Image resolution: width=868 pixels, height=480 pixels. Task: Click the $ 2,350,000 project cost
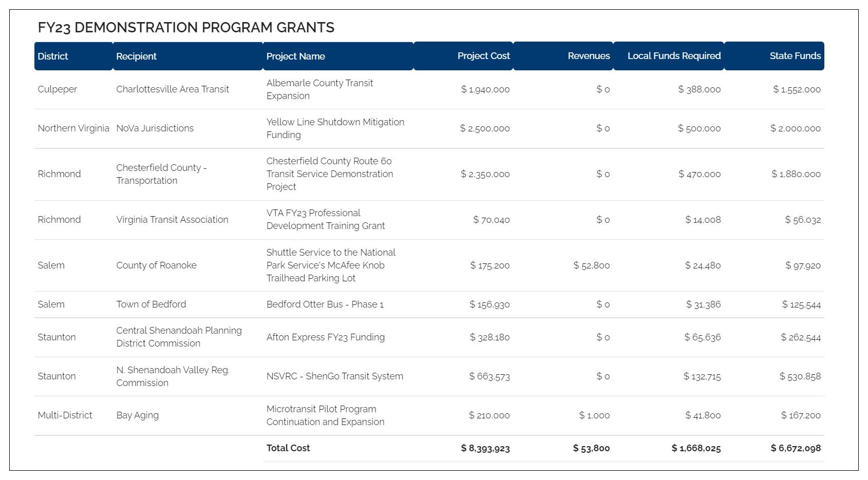pyautogui.click(x=485, y=174)
